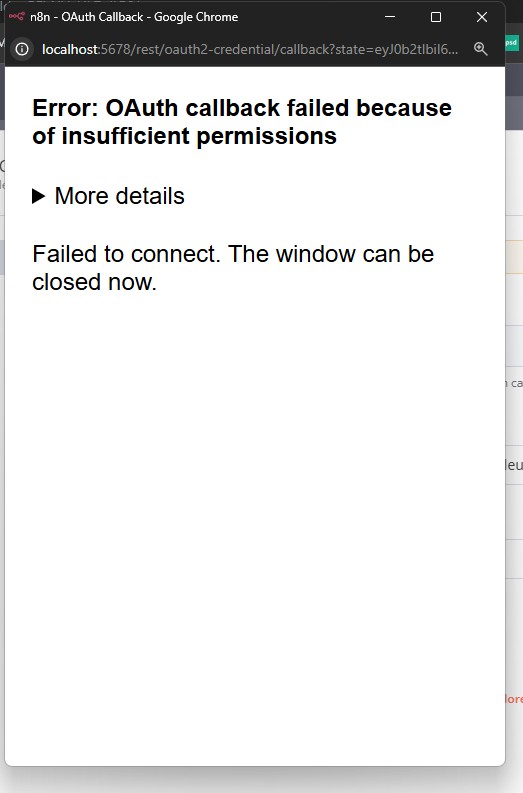523x793 pixels.
Task: Select the localhost callback URL in the address bar
Action: (250, 49)
